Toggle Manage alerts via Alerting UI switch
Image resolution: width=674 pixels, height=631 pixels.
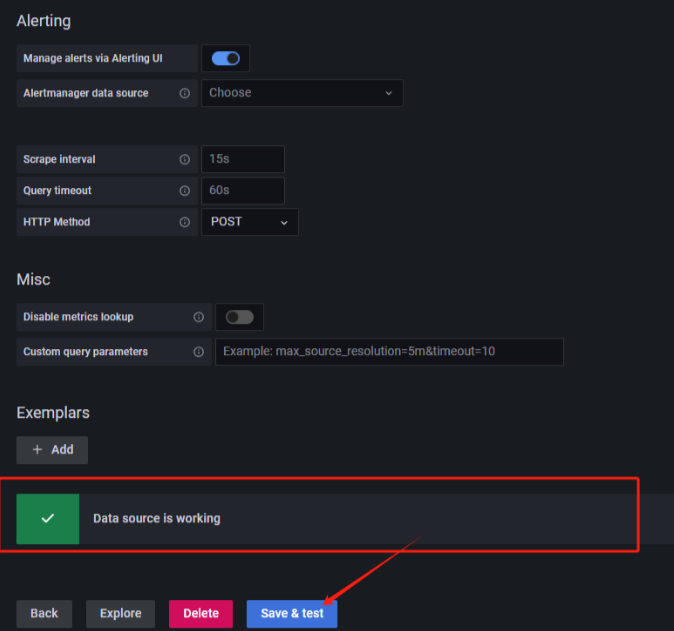tap(226, 58)
